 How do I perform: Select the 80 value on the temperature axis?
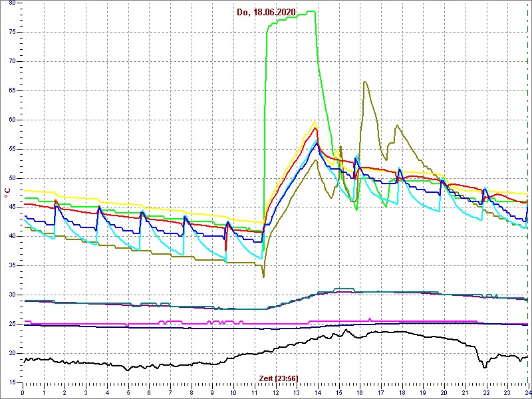13,3
